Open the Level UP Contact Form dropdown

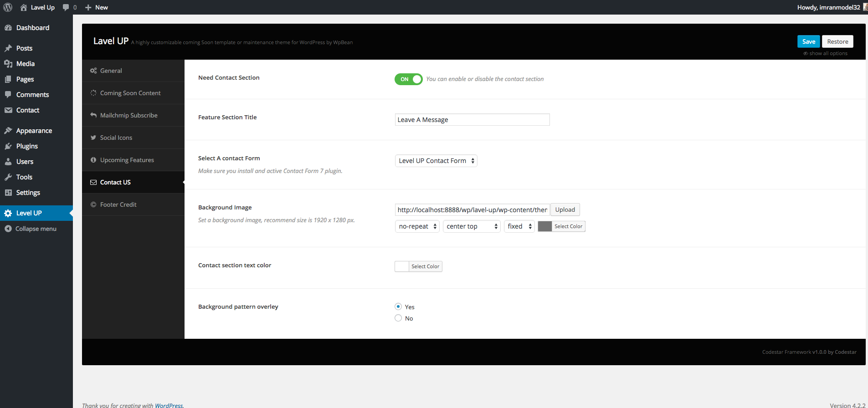tap(436, 161)
